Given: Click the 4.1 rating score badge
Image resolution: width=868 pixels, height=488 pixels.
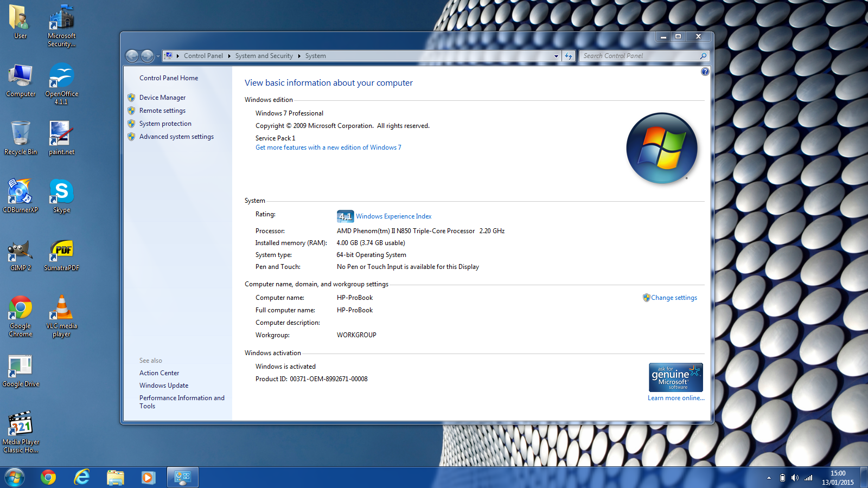Looking at the screenshot, I should (345, 216).
